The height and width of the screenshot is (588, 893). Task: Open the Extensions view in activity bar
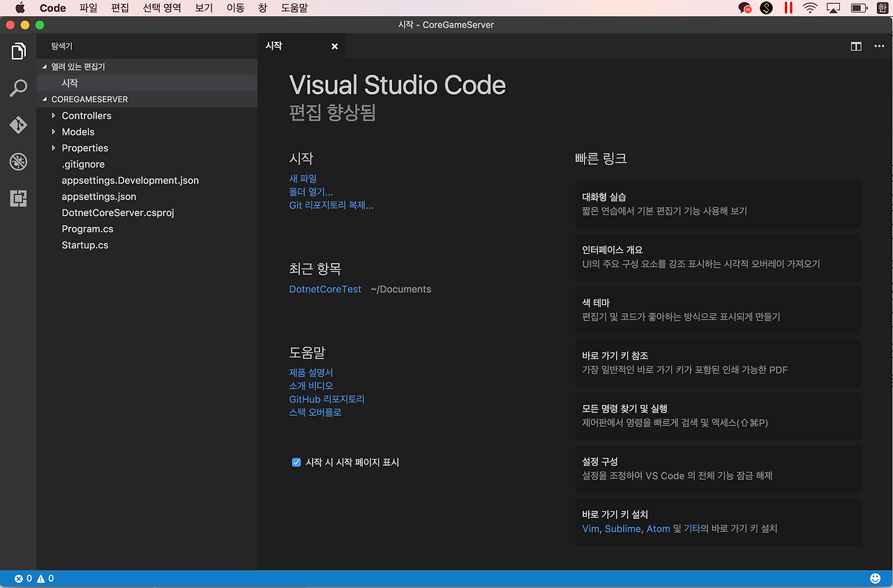[18, 199]
